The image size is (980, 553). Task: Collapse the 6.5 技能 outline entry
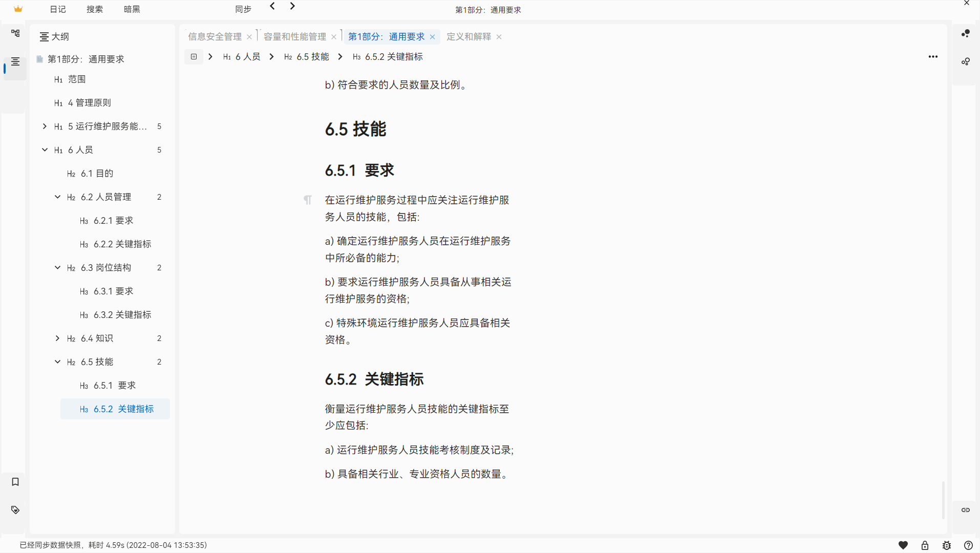tap(57, 361)
